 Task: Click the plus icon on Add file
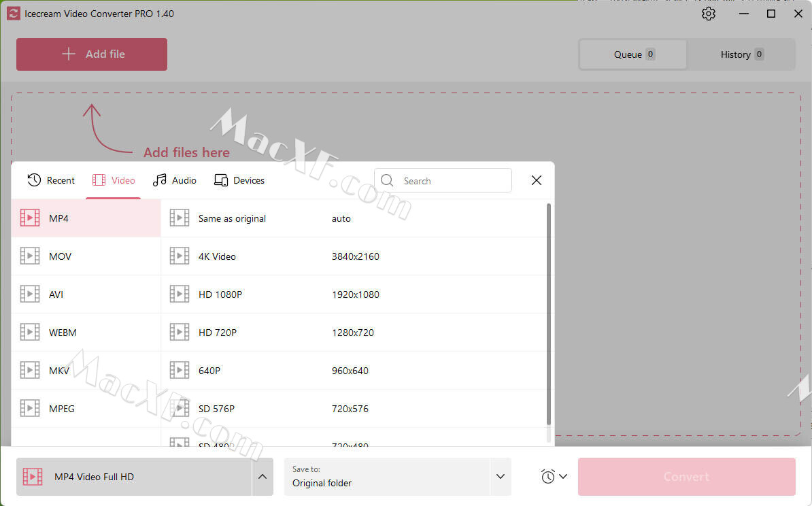[69, 54]
